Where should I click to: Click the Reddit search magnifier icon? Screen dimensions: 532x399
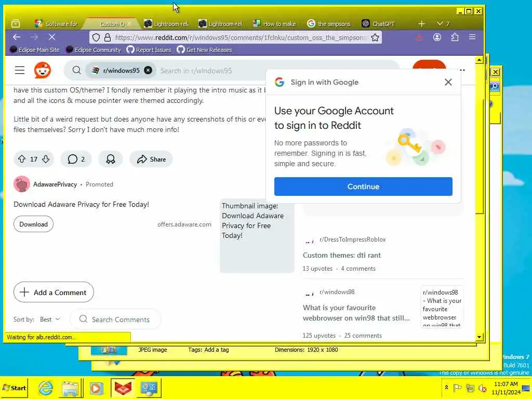pos(77,70)
